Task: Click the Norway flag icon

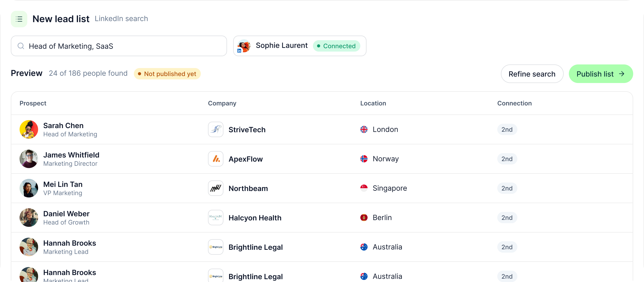Action: pos(364,159)
